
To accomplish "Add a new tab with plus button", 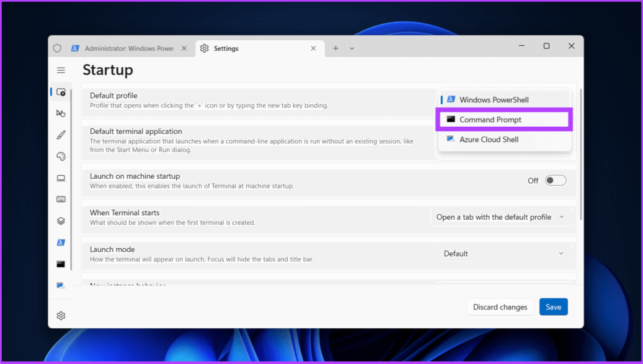I will click(335, 48).
